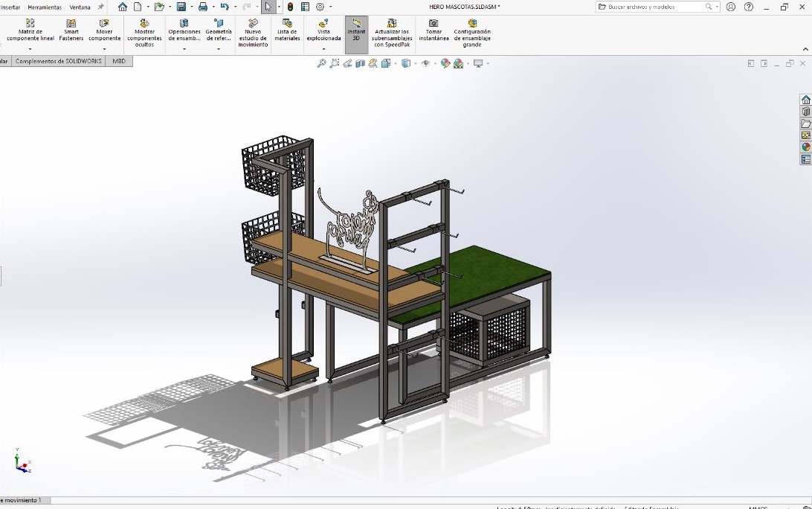The height and width of the screenshot is (509, 812).
Task: Expand the Matriz de componente lineal dropdown arrow
Action: pyautogui.click(x=30, y=49)
